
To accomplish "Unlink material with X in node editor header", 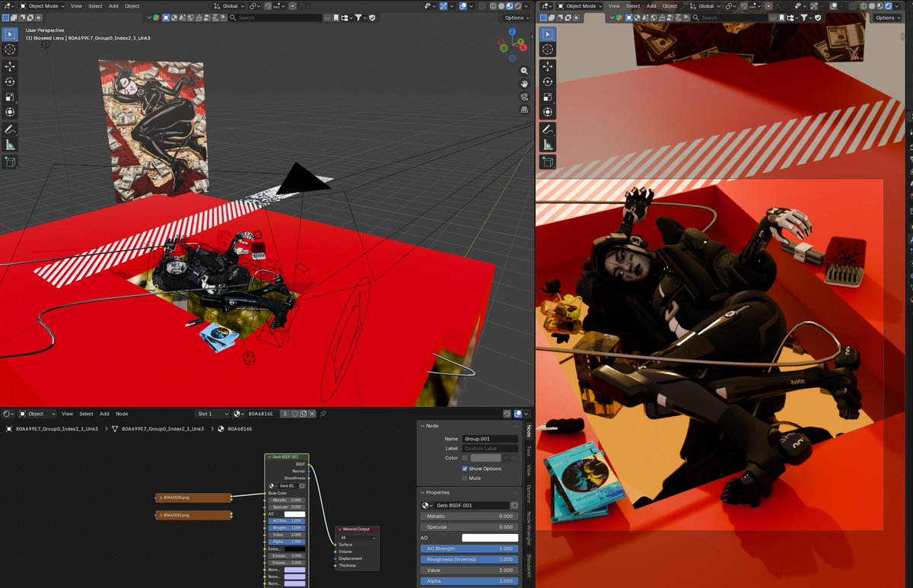I will pos(311,414).
